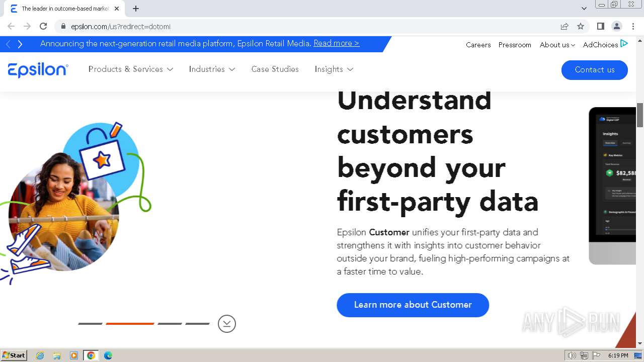644x362 pixels.
Task: Click the circled down-arrow scroll icon
Action: click(227, 324)
